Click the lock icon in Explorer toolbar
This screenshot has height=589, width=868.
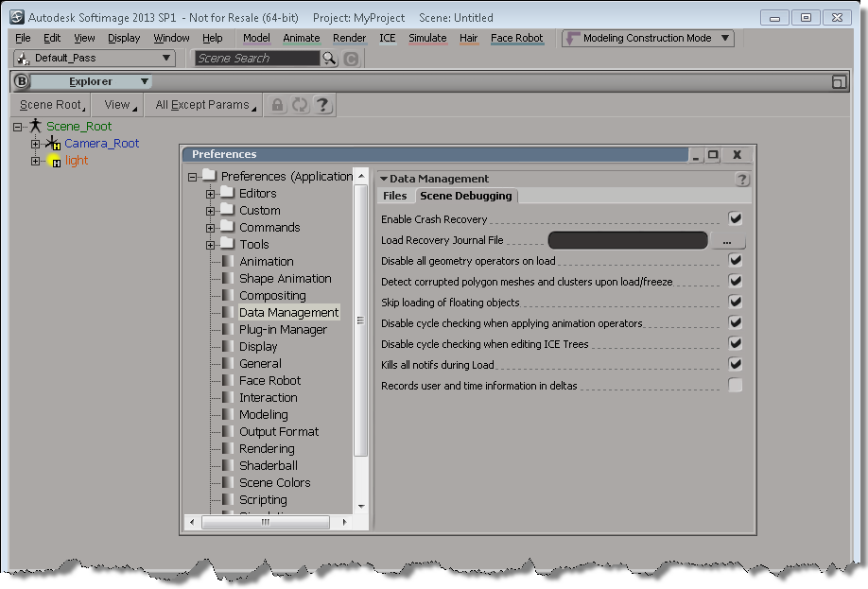[x=278, y=105]
